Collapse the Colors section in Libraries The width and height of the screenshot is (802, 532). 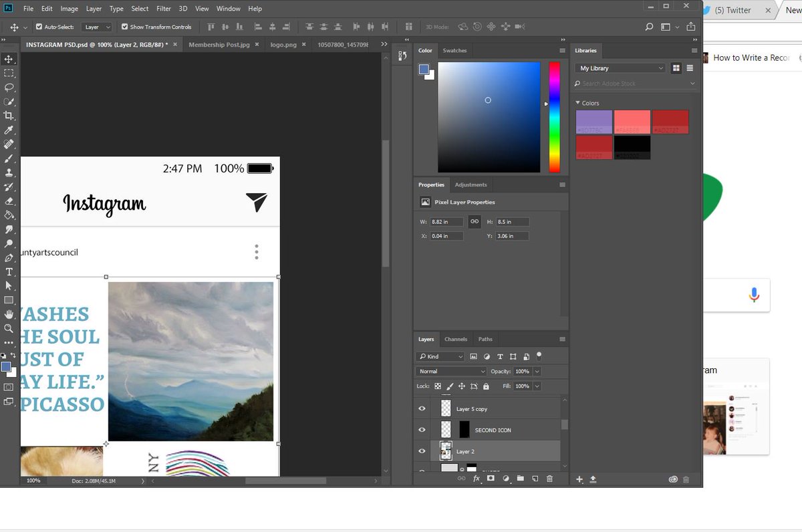tap(577, 103)
